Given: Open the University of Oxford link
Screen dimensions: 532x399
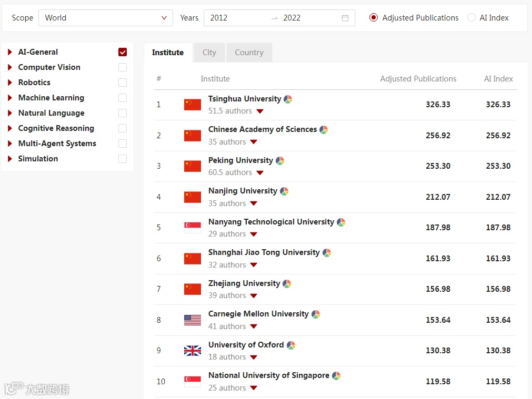Looking at the screenshot, I should point(246,345).
